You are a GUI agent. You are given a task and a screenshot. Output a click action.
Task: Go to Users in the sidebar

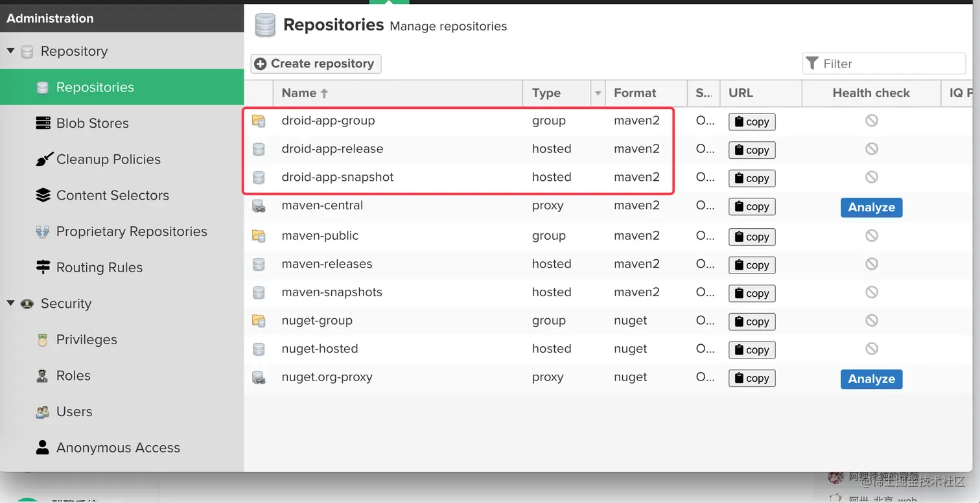coord(74,412)
